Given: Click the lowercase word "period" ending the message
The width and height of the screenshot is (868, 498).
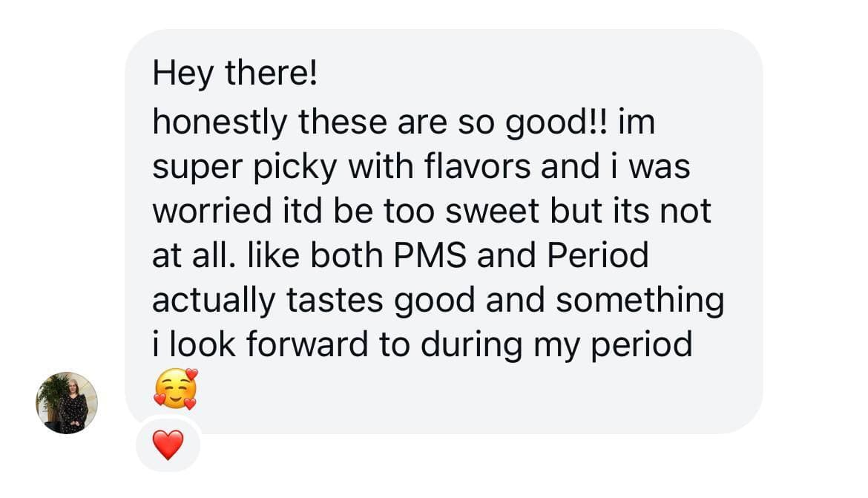Looking at the screenshot, I should click(x=641, y=344).
